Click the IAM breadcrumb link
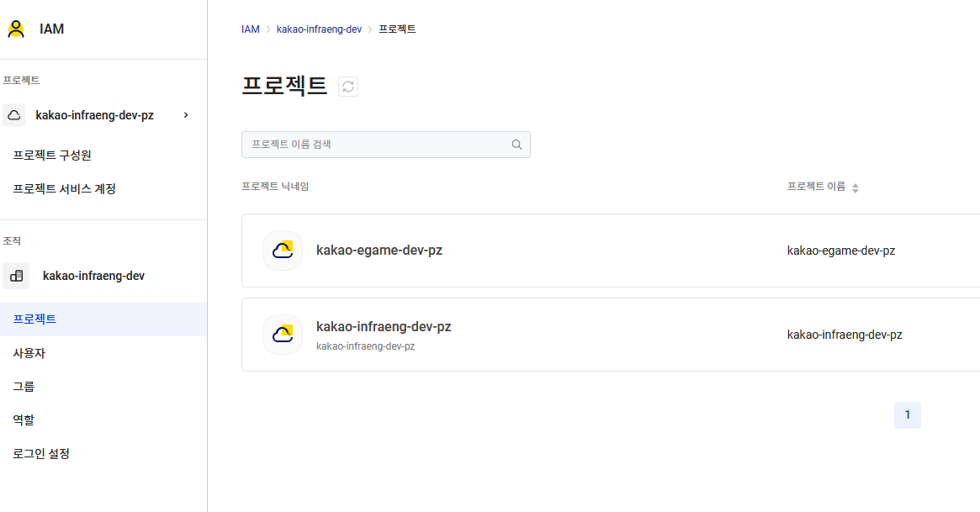Screen dimensions: 980x512 pyautogui.click(x=251, y=29)
